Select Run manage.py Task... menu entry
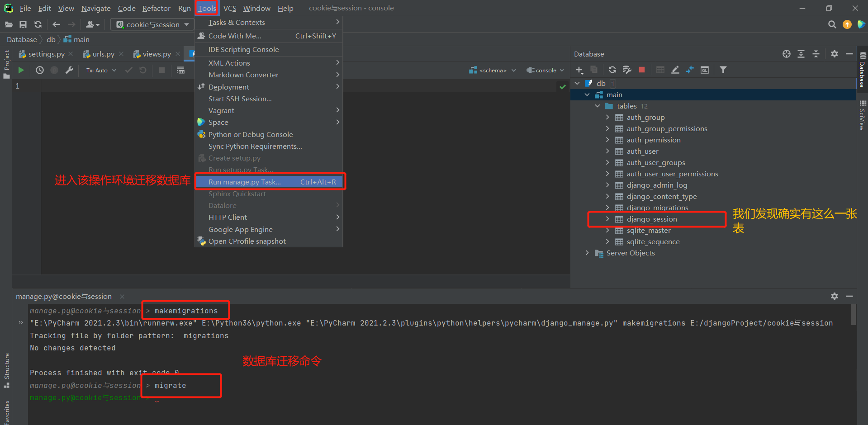Screen dimensions: 868x425 pos(269,182)
